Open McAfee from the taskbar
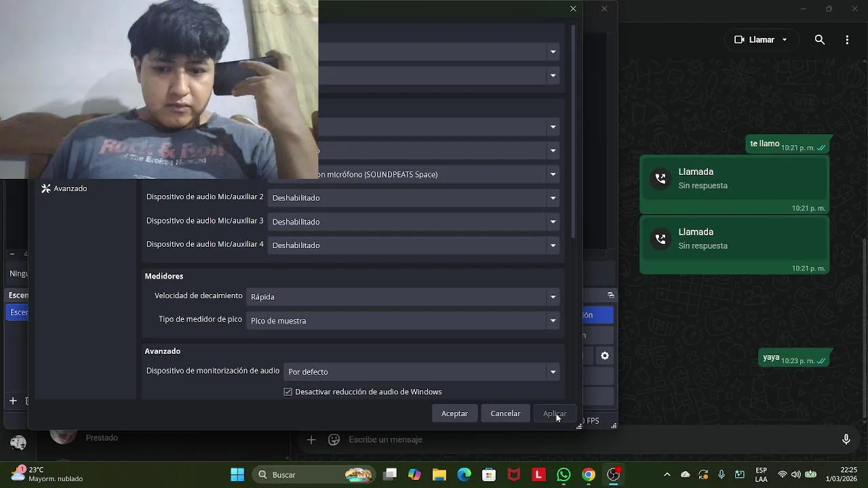This screenshot has width=868, height=488. click(x=514, y=474)
